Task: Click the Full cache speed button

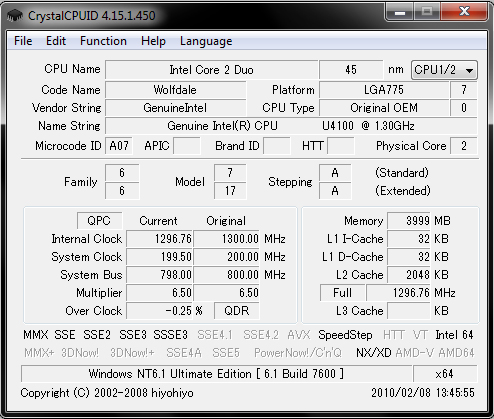Action: coord(342,292)
